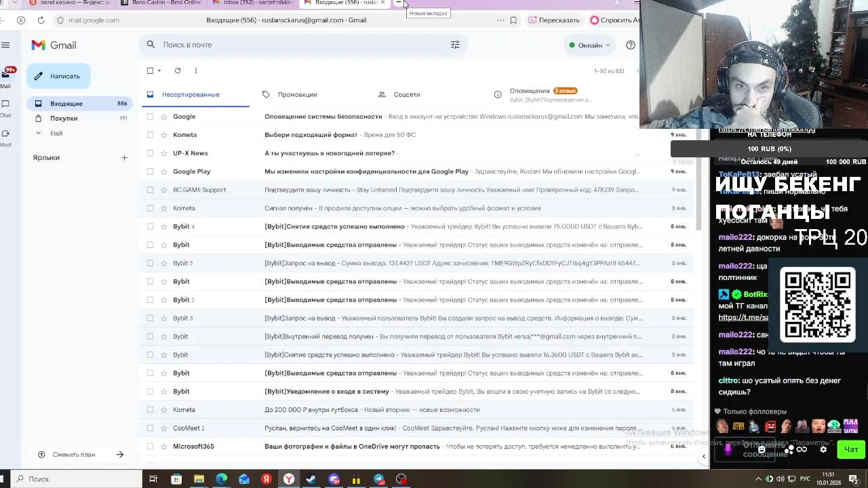Check the BC.GAME Support email checkbox

click(x=150, y=190)
